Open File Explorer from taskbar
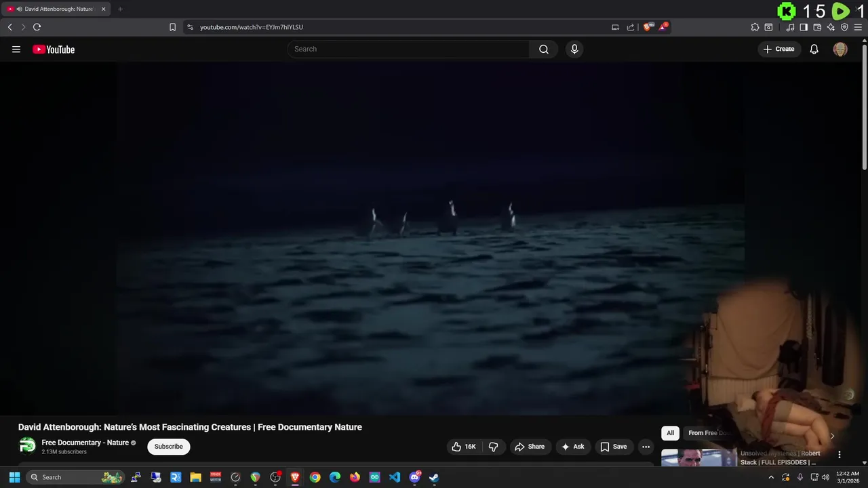The image size is (868, 488). 195,477
